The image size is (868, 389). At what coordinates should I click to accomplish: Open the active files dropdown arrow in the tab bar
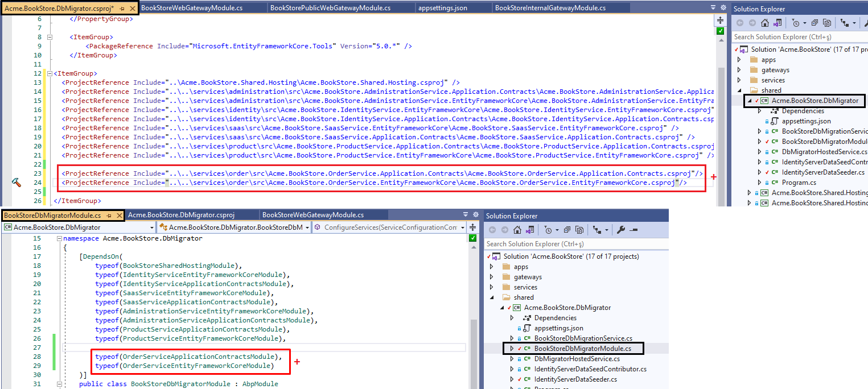point(713,7)
